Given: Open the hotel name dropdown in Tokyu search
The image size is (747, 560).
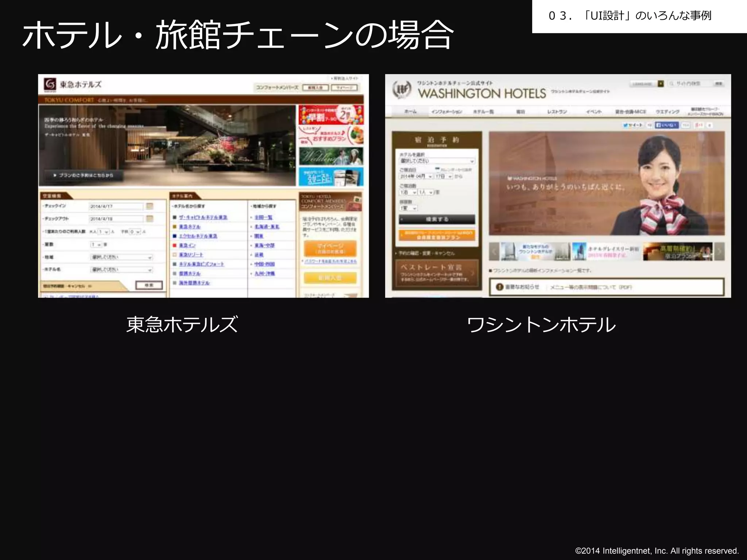Looking at the screenshot, I should pos(121,270).
